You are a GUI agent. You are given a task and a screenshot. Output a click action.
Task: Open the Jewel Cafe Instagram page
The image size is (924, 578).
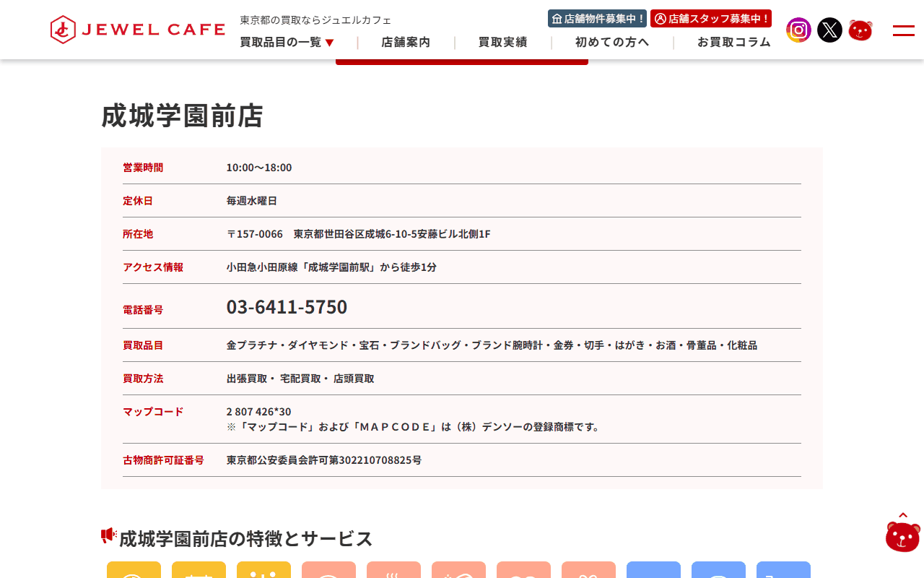pyautogui.click(x=798, y=30)
